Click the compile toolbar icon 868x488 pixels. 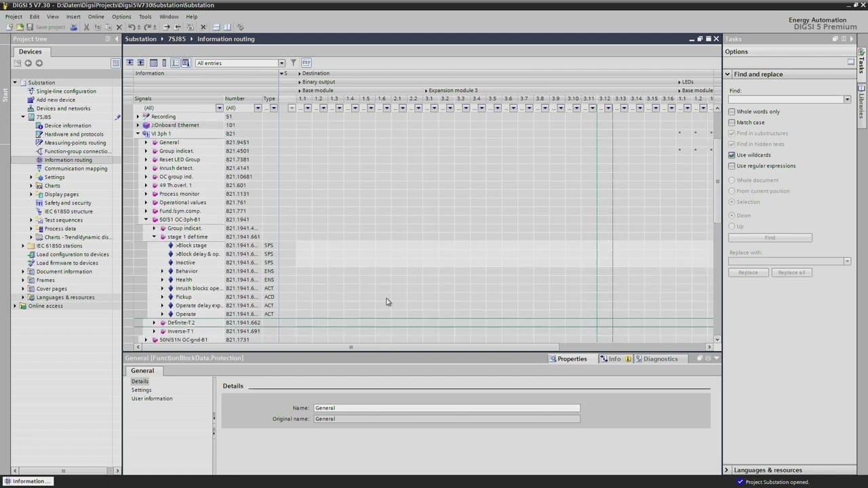240,27
